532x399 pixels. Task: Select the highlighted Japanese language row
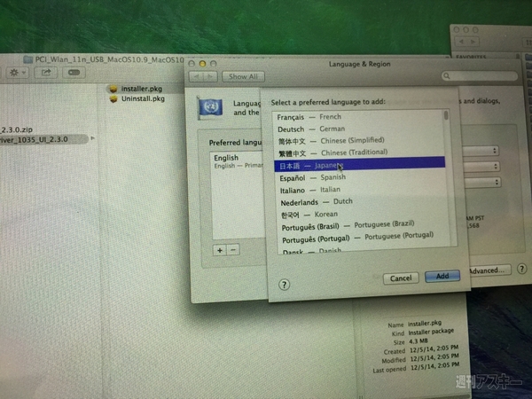click(x=360, y=165)
